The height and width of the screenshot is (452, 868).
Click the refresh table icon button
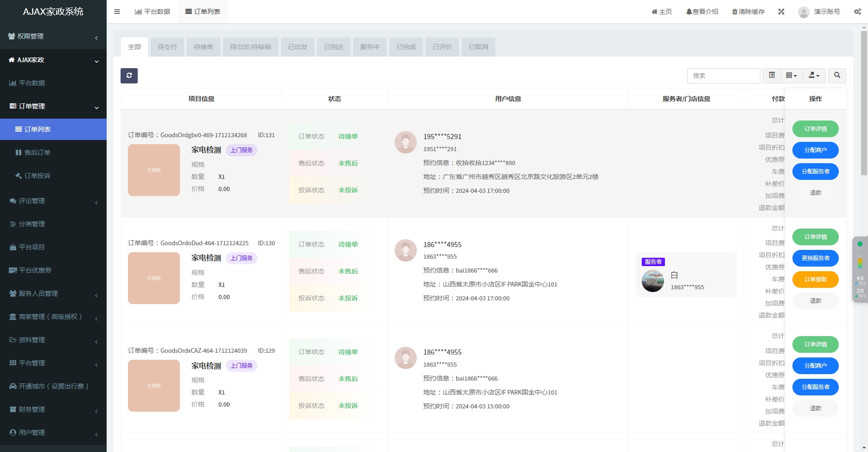[x=129, y=76]
